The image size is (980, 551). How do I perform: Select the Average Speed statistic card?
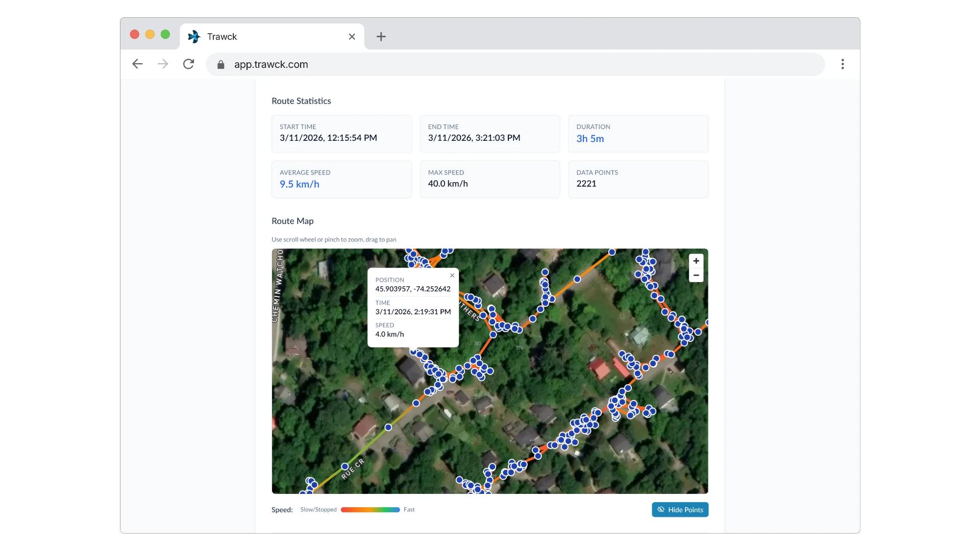point(341,179)
